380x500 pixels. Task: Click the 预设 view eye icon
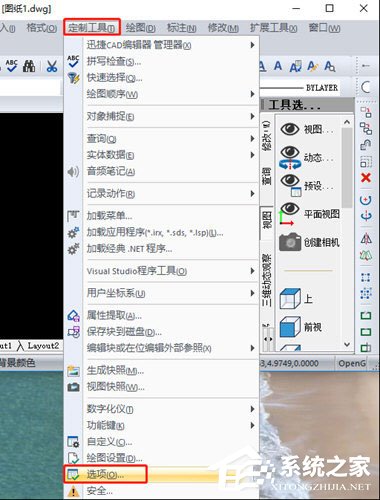[290, 185]
